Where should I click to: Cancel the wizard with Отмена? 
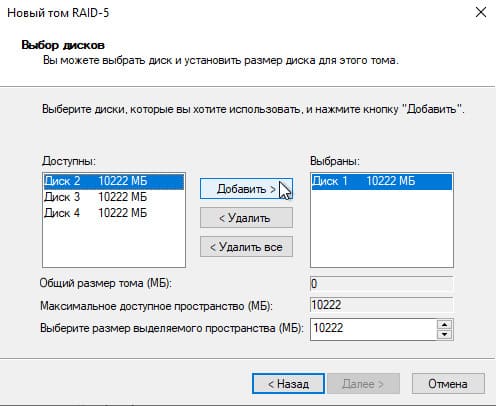click(448, 384)
